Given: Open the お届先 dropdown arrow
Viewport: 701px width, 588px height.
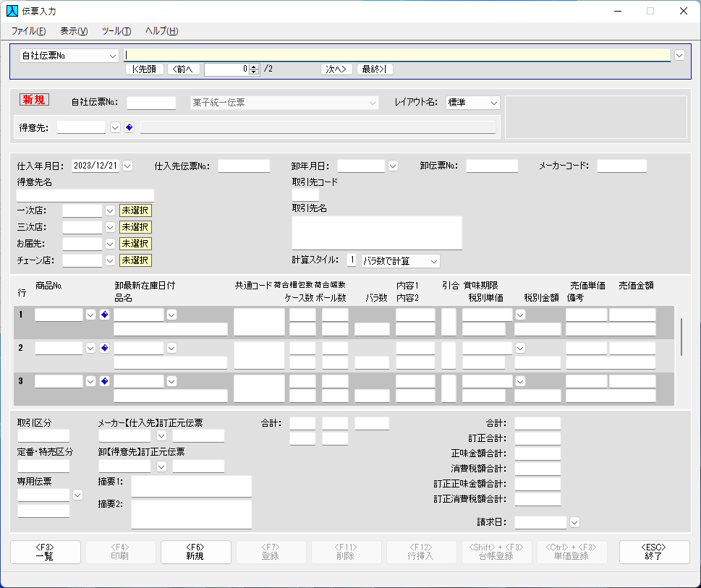Looking at the screenshot, I should [110, 244].
